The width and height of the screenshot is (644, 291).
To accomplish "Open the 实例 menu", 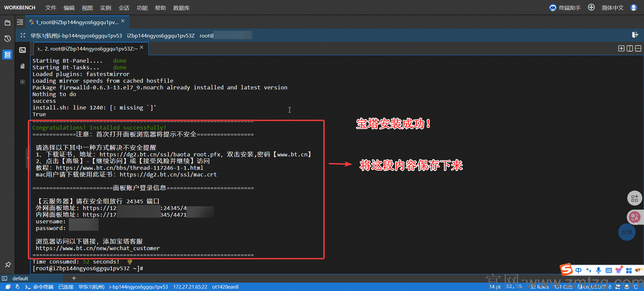I will click(x=106, y=8).
